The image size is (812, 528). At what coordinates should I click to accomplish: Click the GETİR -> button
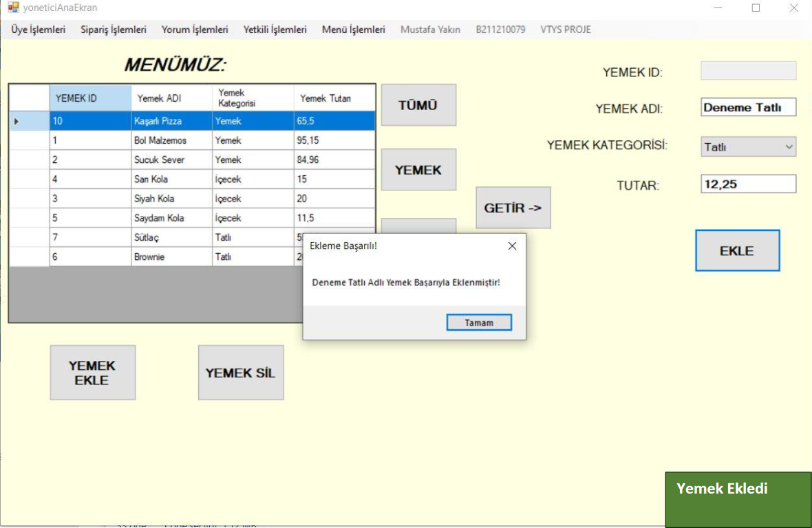[x=513, y=208]
